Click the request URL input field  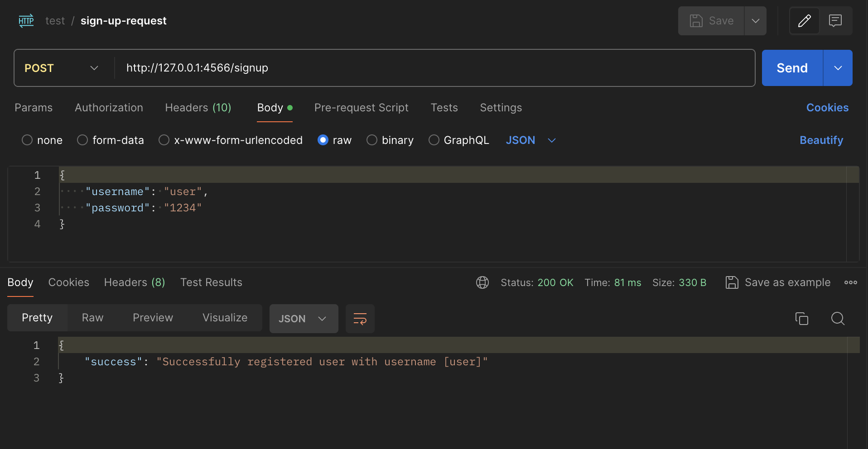[x=435, y=68]
